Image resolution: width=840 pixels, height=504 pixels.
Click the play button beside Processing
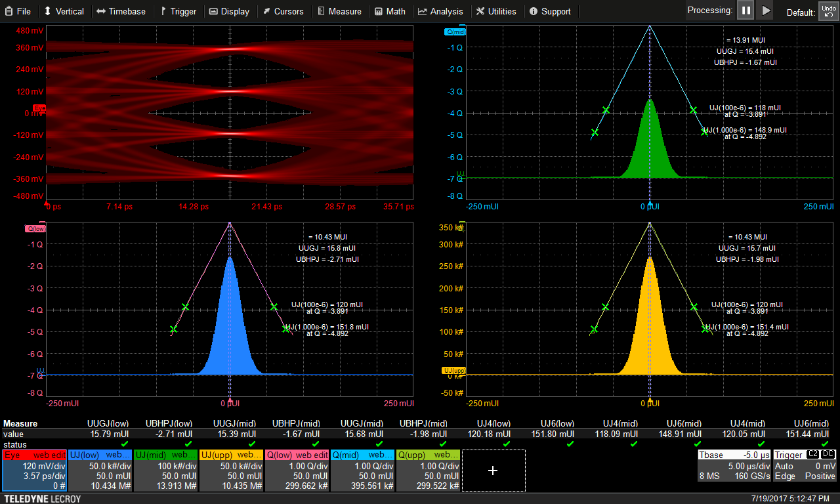[x=765, y=10]
